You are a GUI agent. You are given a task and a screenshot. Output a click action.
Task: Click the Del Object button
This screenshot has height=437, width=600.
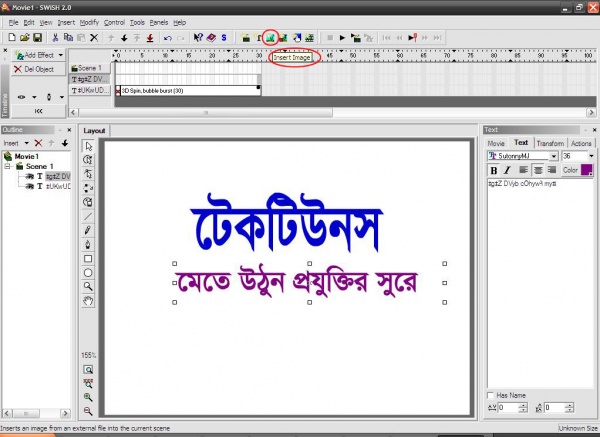[39, 69]
